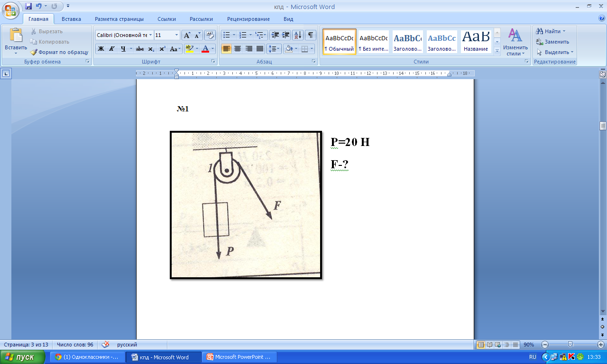Apply yellow text highlight color

point(189,49)
